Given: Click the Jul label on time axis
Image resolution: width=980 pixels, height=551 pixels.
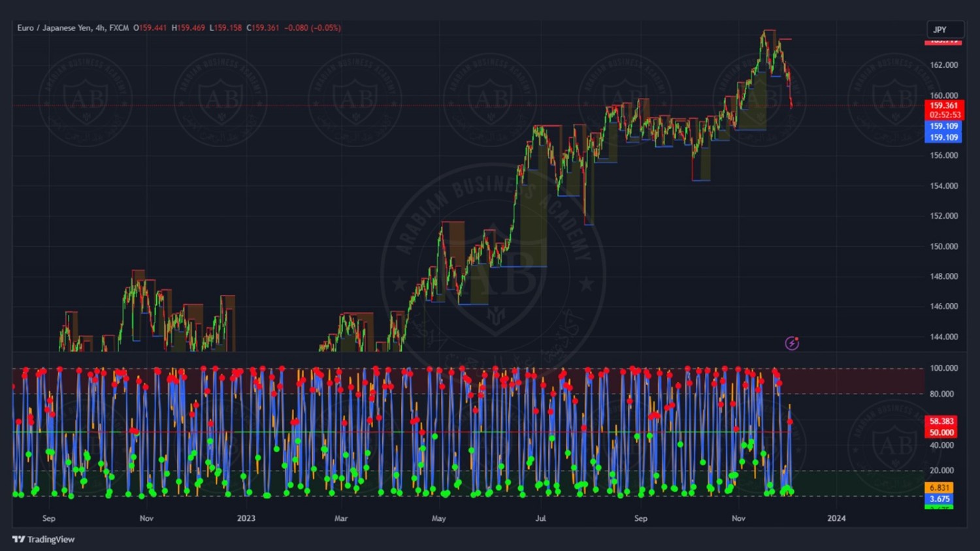Looking at the screenshot, I should tap(541, 518).
